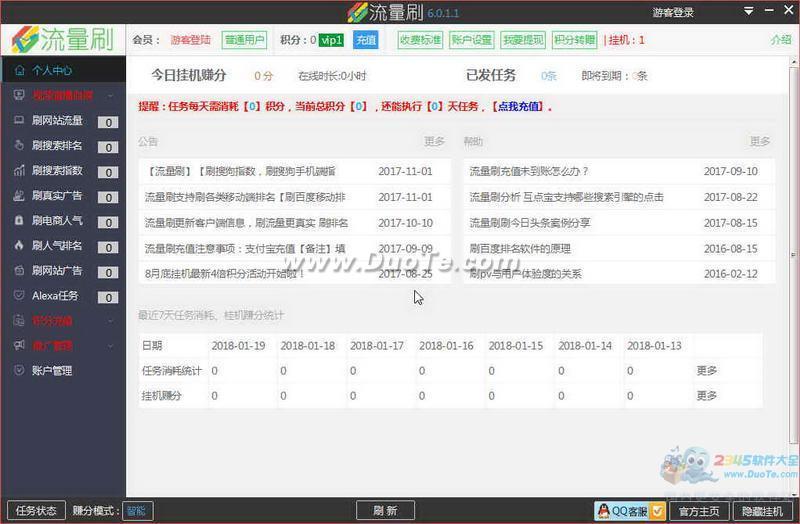
Task: Click 隐藏挂机 button at the bottom
Action: click(x=762, y=511)
